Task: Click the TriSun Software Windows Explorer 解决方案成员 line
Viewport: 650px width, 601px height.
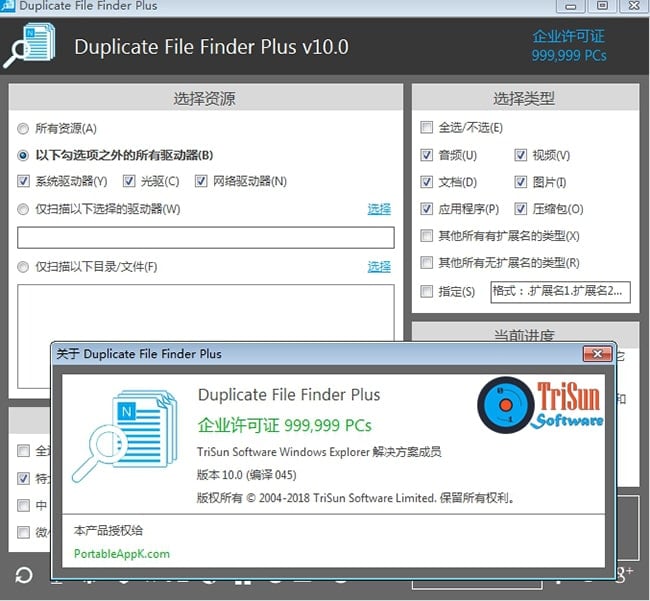Action: (x=319, y=452)
